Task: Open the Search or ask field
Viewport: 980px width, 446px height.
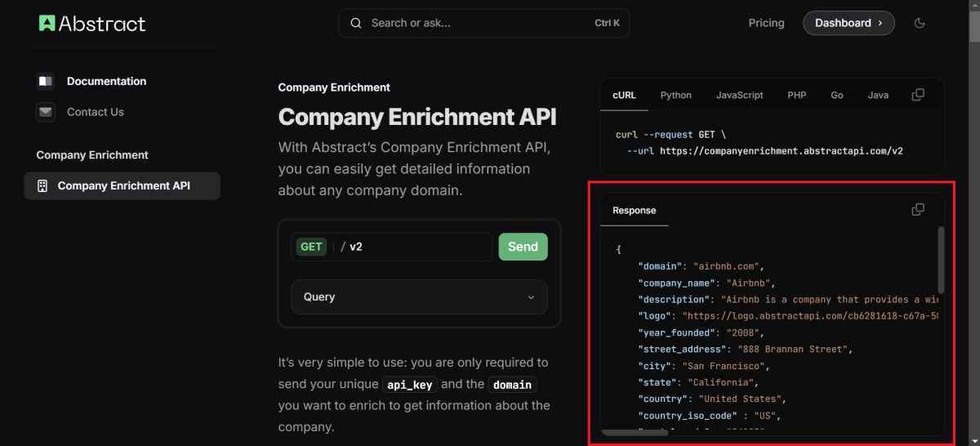Action: 484,23
